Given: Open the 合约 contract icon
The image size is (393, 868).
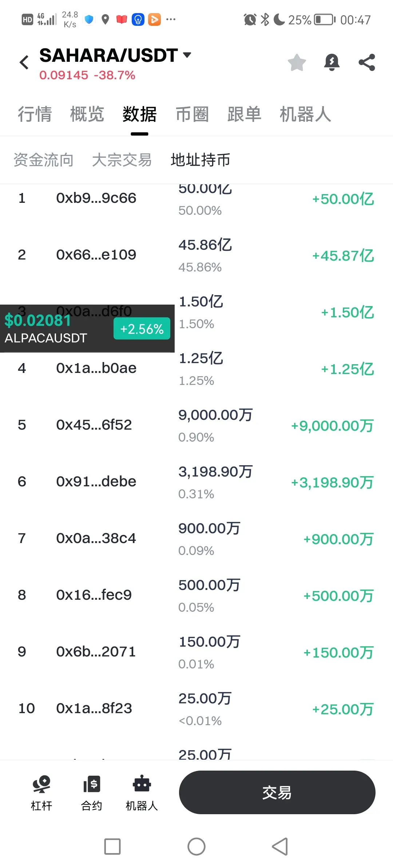Looking at the screenshot, I should click(91, 793).
